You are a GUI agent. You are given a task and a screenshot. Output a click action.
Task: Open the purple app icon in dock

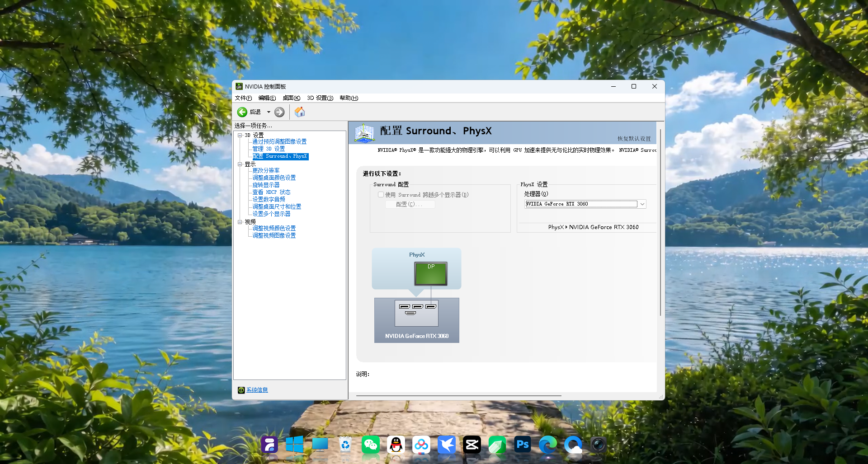pos(269,445)
